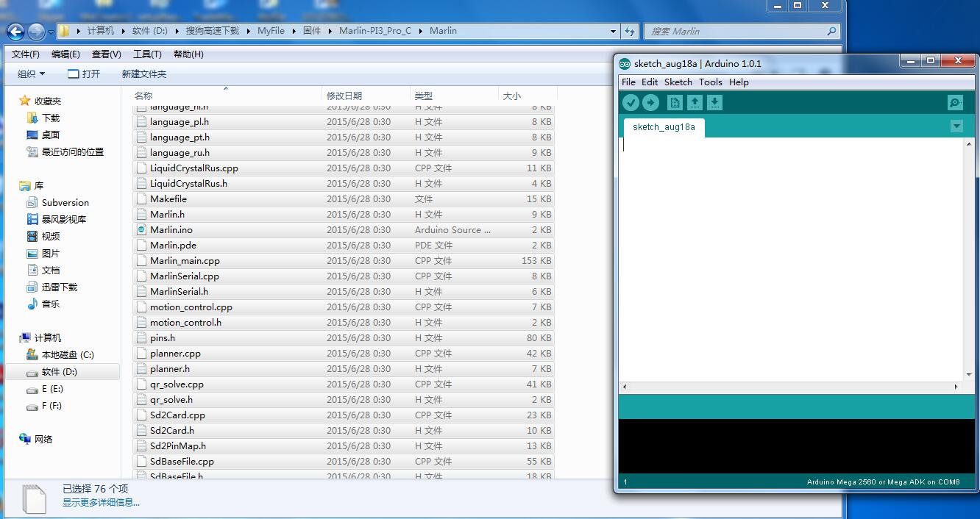Select E (E:) drive in the sidebar
The height and width of the screenshot is (519, 980).
click(52, 389)
